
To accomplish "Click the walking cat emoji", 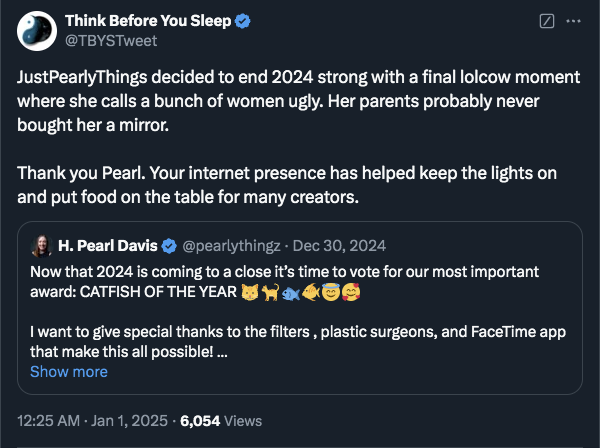I will pos(270,293).
